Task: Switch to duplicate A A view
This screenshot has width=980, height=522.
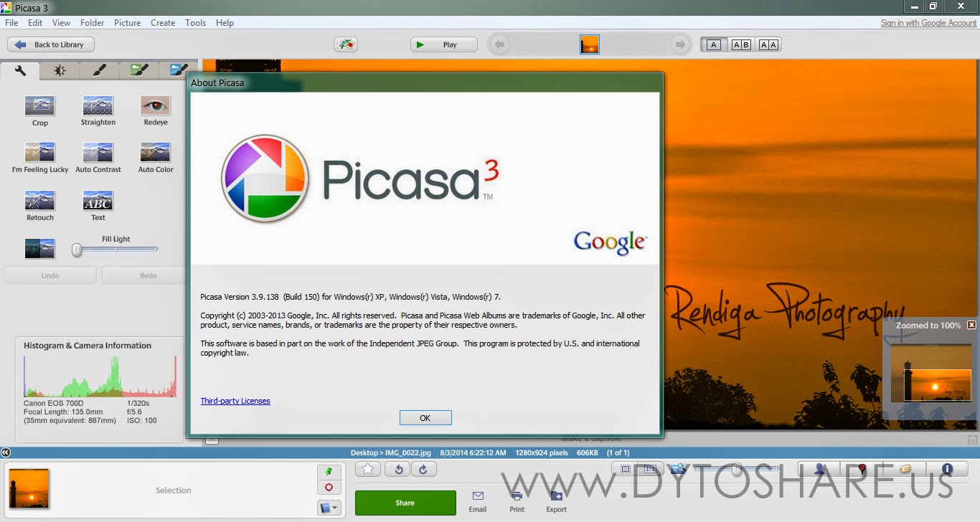Action: [768, 44]
